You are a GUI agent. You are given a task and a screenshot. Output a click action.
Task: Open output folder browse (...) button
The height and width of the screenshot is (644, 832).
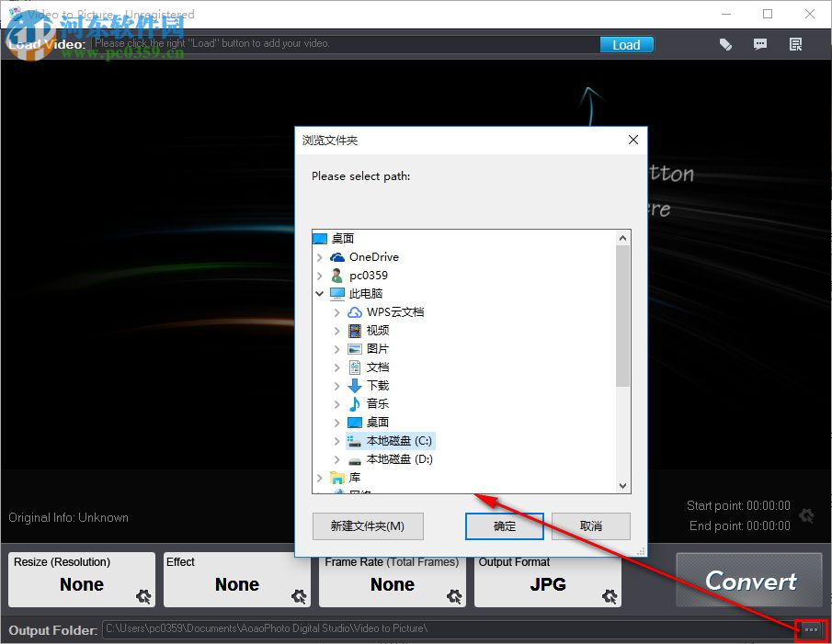[x=810, y=629]
